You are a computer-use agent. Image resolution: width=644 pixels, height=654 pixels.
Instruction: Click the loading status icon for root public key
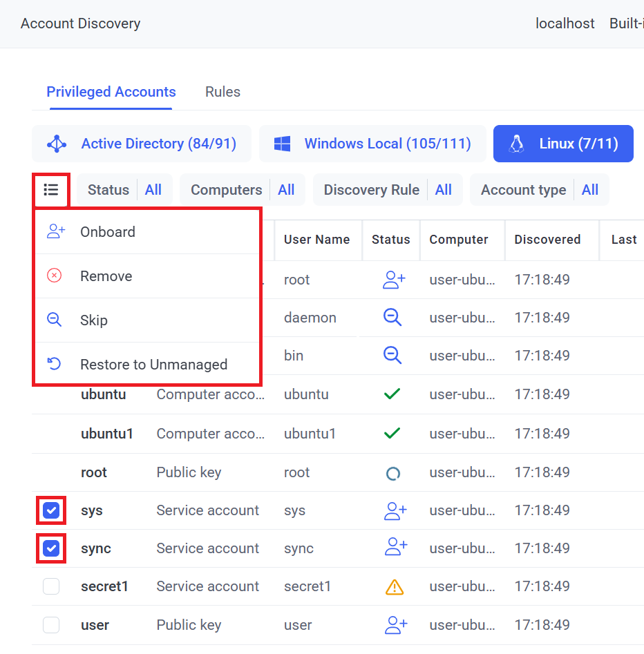392,473
